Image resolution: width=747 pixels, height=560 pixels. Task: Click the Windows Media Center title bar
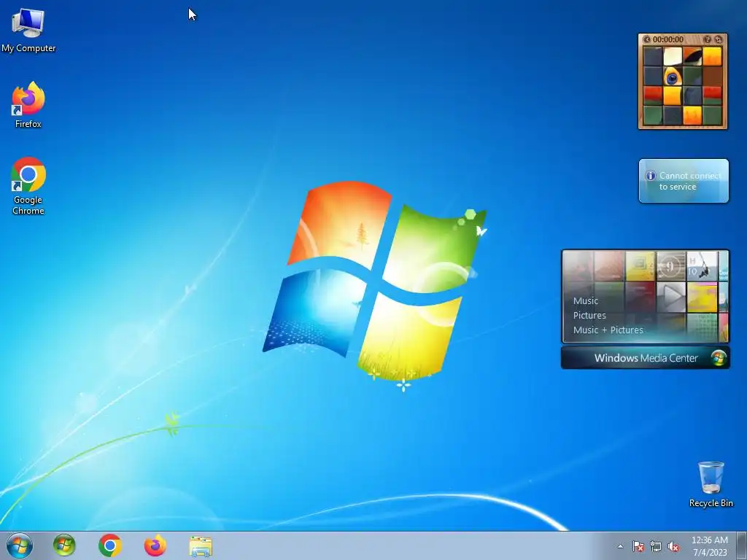coord(645,357)
